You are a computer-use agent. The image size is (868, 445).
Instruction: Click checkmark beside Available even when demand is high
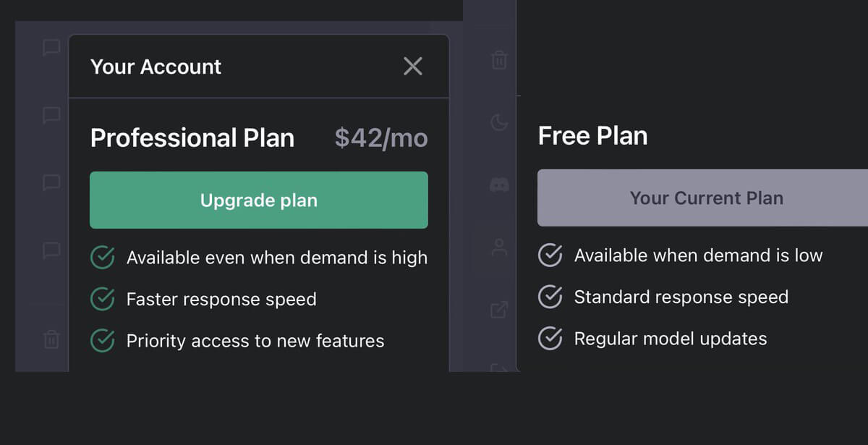[102, 257]
